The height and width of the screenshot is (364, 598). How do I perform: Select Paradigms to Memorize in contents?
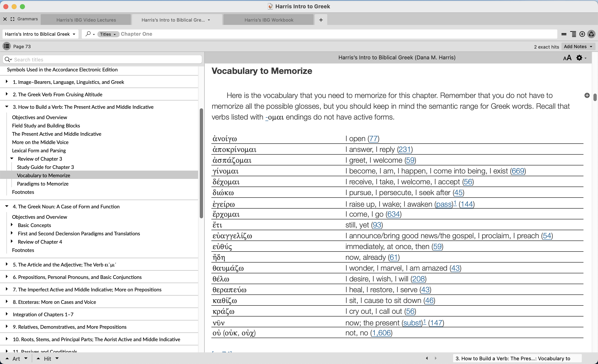click(43, 184)
